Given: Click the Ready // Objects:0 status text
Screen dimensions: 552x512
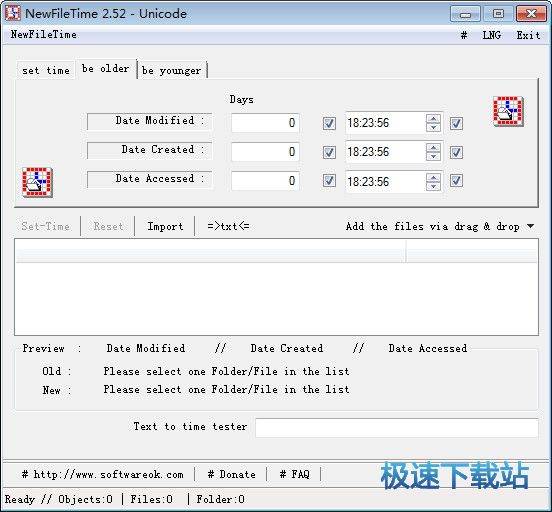Looking at the screenshot, I should [x=59, y=499].
